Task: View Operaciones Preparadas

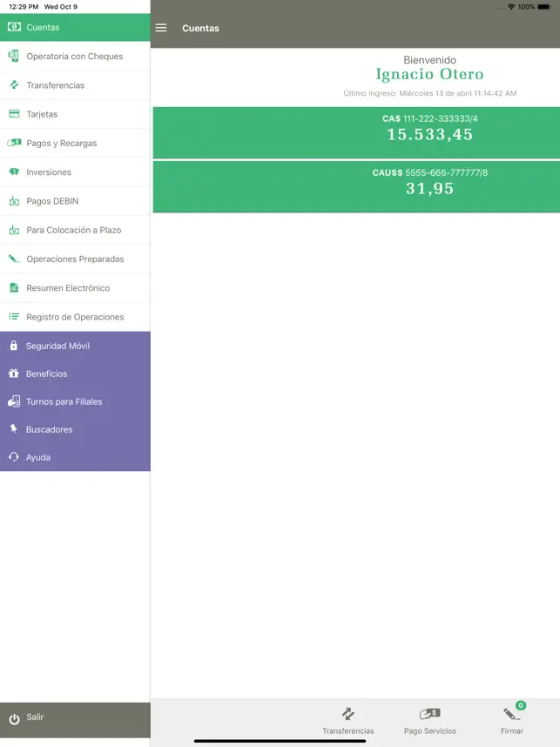Action: (x=75, y=259)
